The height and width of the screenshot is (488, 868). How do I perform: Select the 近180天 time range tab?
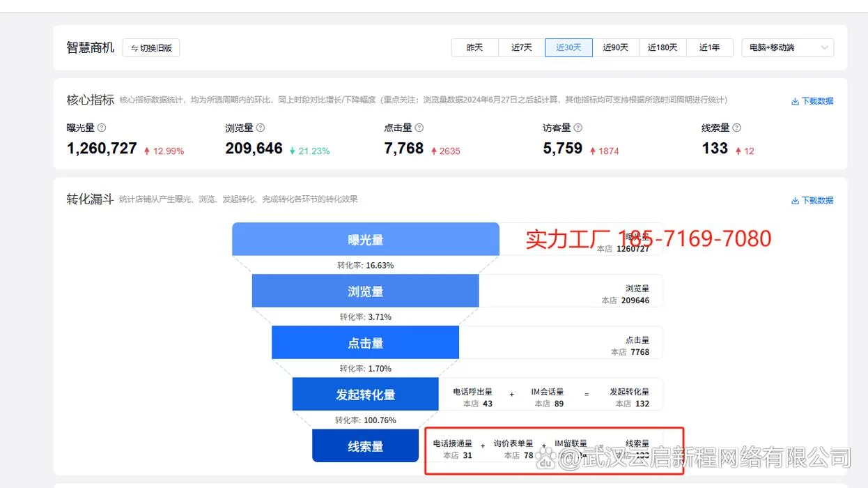[x=662, y=47]
